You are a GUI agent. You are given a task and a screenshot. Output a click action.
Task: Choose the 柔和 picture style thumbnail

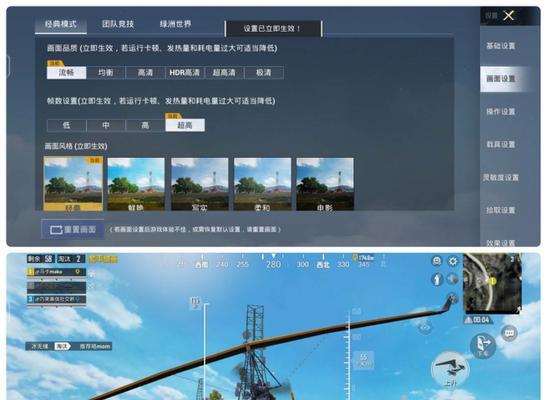[x=262, y=184]
